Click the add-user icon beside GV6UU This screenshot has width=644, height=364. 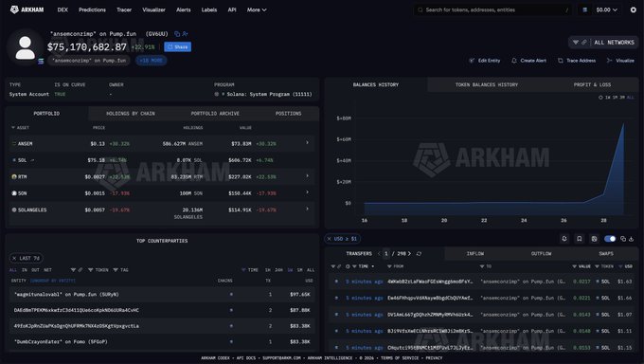click(186, 34)
